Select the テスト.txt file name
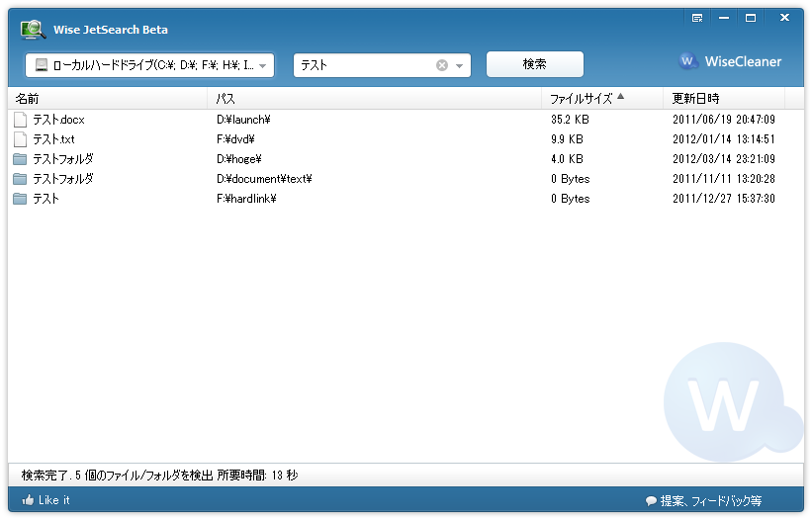The width and height of the screenshot is (812, 520). pos(53,139)
